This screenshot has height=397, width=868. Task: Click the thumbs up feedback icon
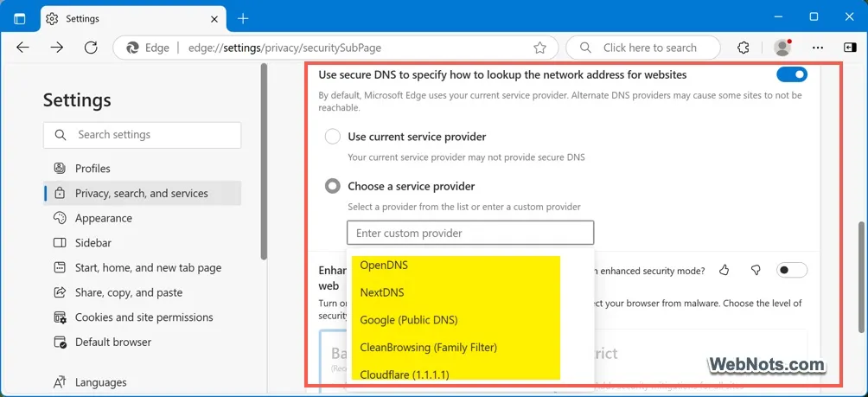point(724,271)
